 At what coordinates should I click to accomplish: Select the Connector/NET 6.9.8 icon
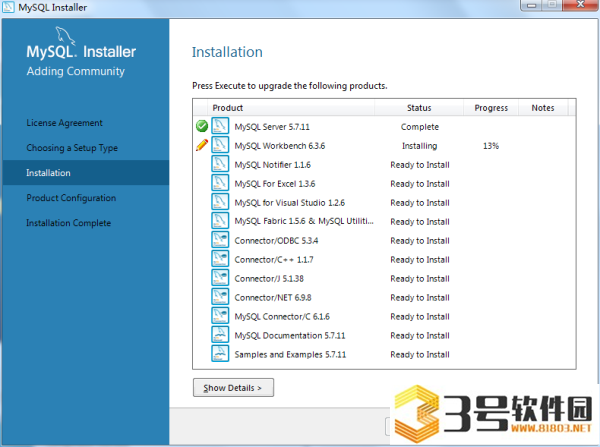coord(220,297)
